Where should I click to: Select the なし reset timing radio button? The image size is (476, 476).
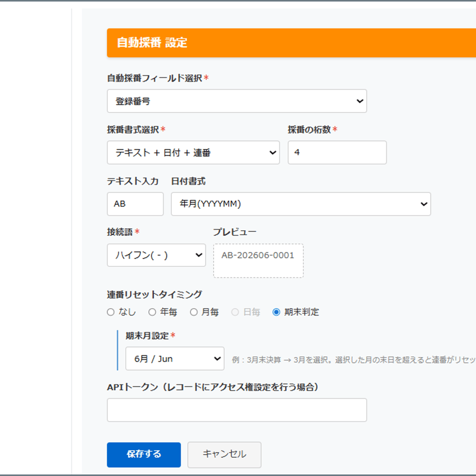(x=111, y=312)
